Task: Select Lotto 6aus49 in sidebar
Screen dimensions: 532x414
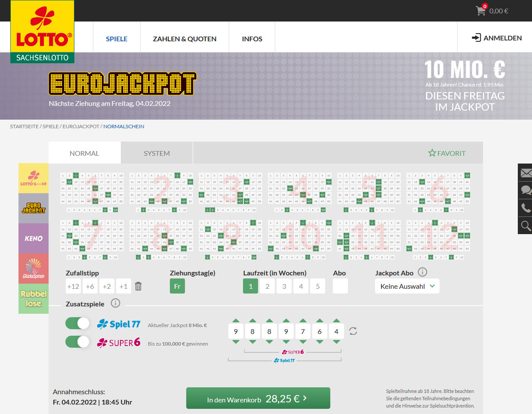Action: [x=34, y=178]
